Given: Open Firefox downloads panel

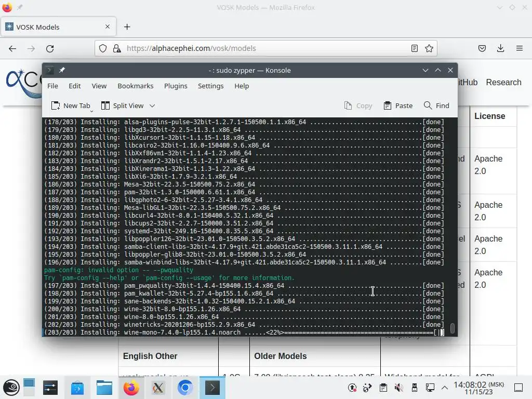Looking at the screenshot, I should [x=500, y=48].
